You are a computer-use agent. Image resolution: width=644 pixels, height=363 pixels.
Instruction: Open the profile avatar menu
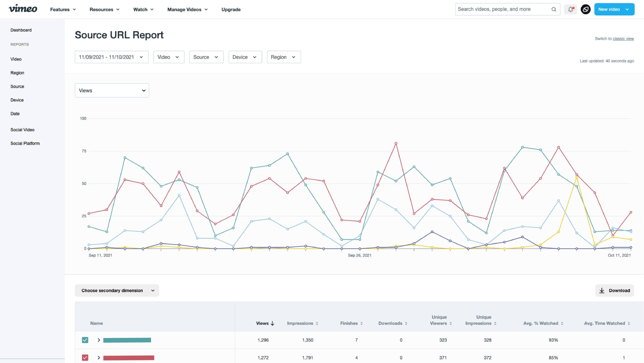coord(586,9)
